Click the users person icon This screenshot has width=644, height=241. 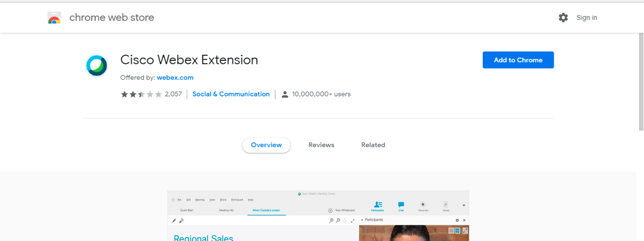pos(285,95)
